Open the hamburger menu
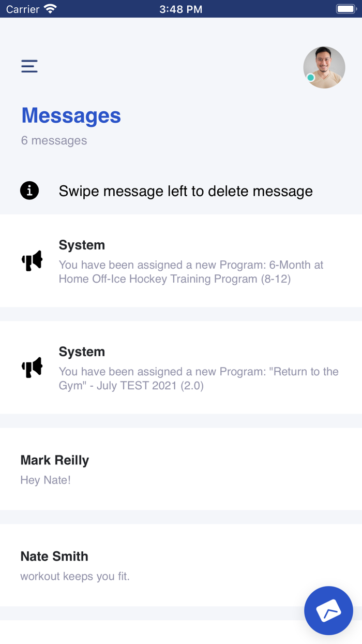The height and width of the screenshot is (644, 362). coord(29,66)
